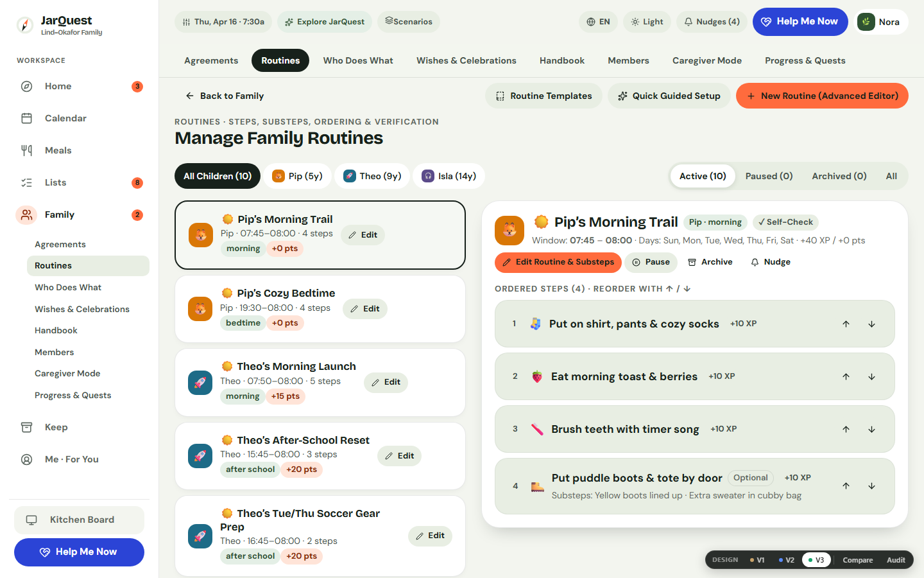924x578 pixels.
Task: Filter routines by Pip (5y)
Action: 298,176
